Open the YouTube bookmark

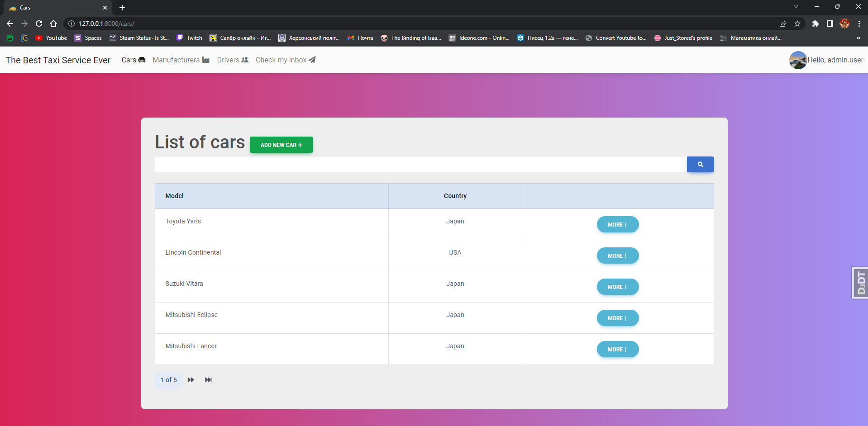[x=51, y=38]
